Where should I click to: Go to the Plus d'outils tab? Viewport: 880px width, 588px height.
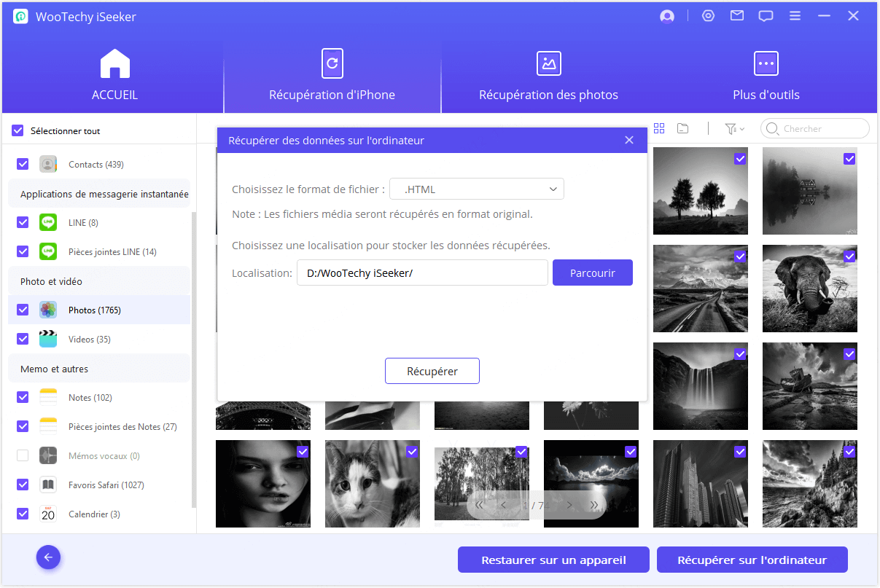(766, 77)
